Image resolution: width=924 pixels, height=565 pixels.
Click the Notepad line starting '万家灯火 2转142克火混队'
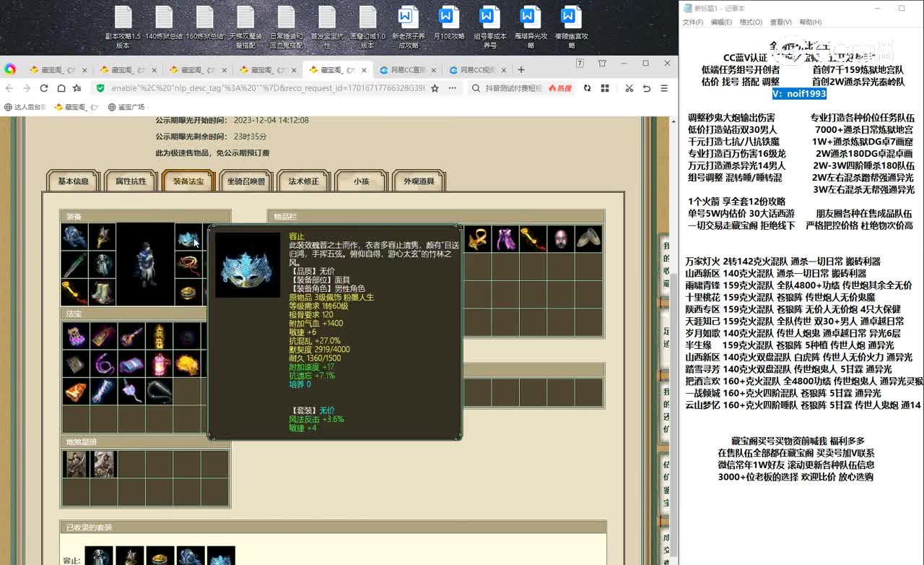click(x=783, y=262)
